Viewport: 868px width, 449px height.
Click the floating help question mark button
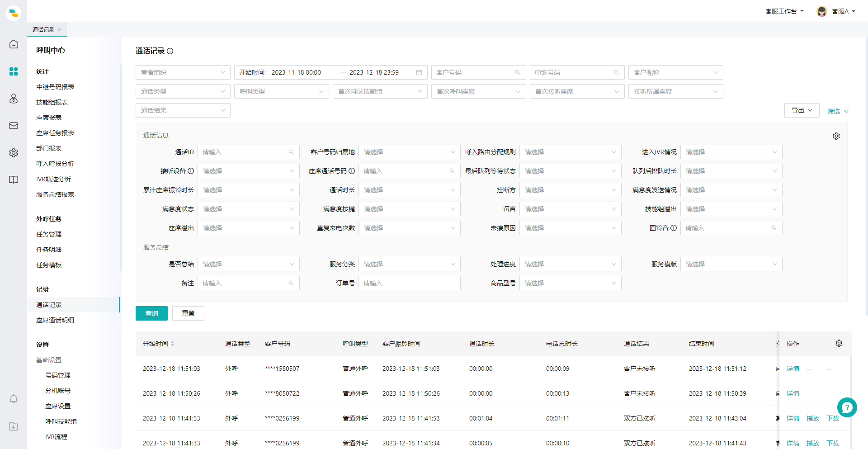[847, 407]
